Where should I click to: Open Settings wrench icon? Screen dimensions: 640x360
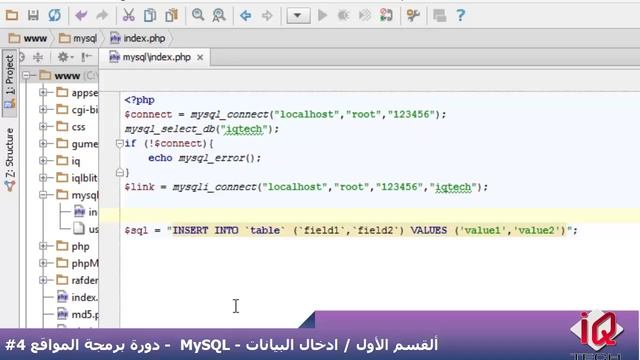[413, 16]
